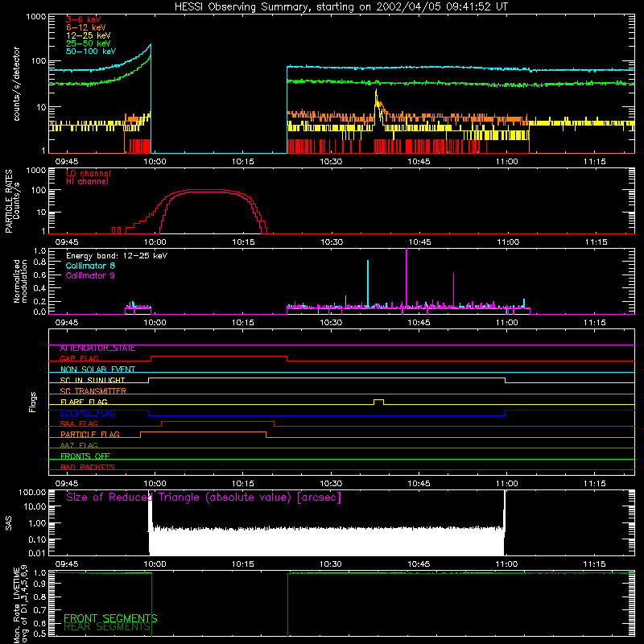Click the HESSI Observing Summary title text

coord(341,7)
